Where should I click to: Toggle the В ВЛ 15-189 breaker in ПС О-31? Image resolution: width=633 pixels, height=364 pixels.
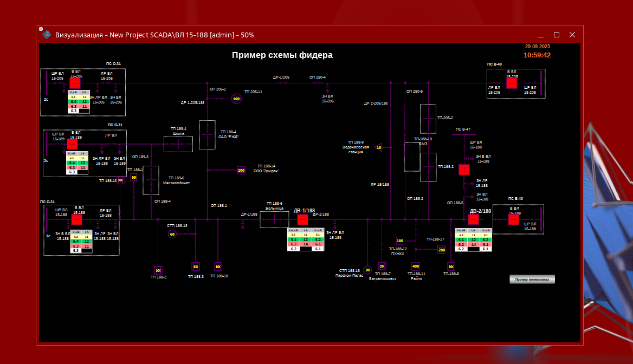(x=72, y=145)
